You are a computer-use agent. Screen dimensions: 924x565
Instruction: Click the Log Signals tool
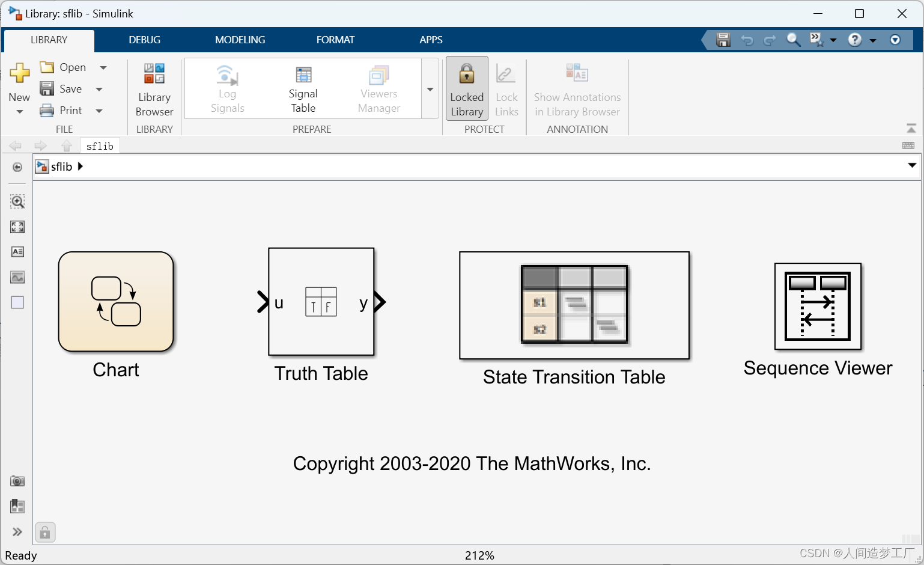coord(227,90)
